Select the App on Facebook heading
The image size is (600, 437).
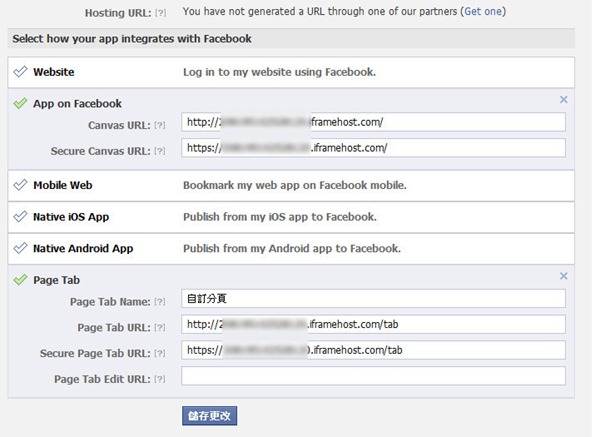coord(77,104)
